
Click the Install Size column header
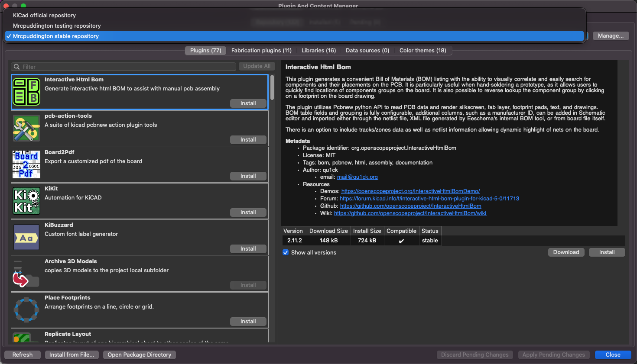367,231
